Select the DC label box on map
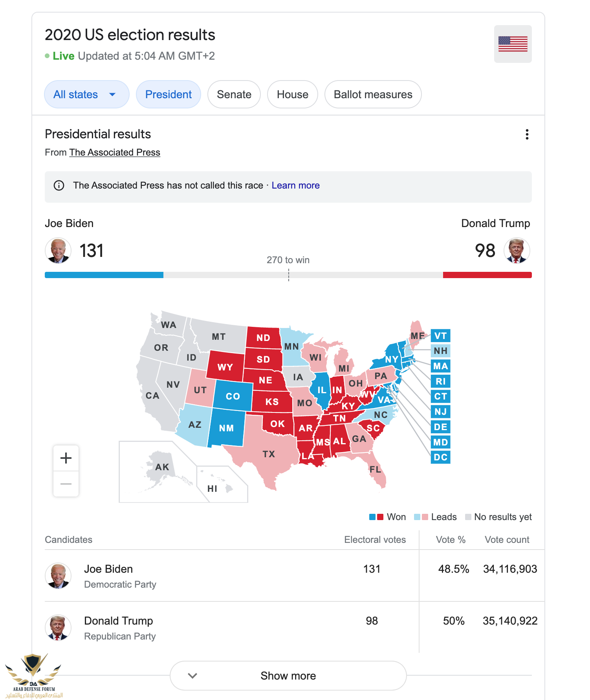This screenshot has height=700, width=590. [440, 457]
